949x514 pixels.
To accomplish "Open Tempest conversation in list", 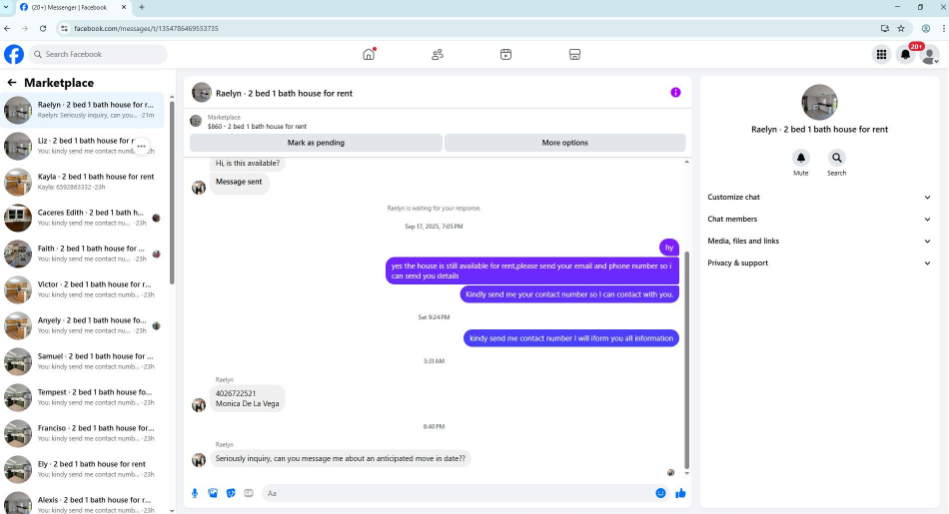I will tap(82, 397).
